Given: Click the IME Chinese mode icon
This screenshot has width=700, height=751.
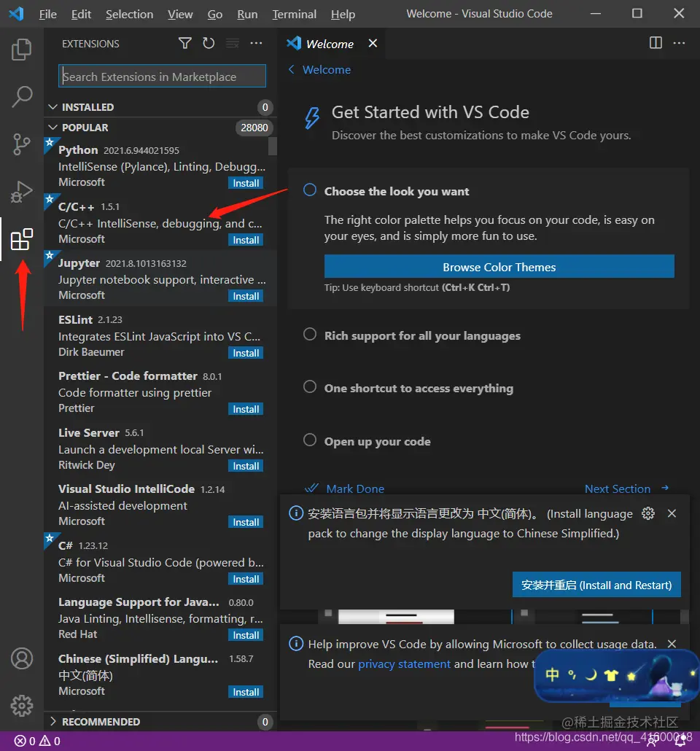Looking at the screenshot, I should tap(552, 674).
